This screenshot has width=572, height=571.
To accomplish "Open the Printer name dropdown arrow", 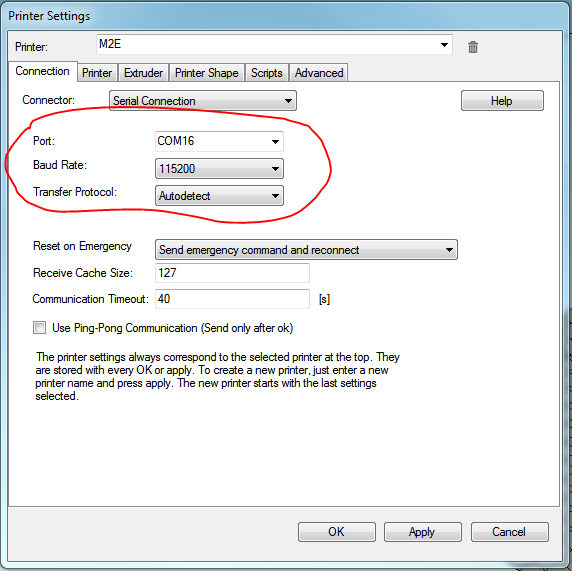I will point(444,45).
